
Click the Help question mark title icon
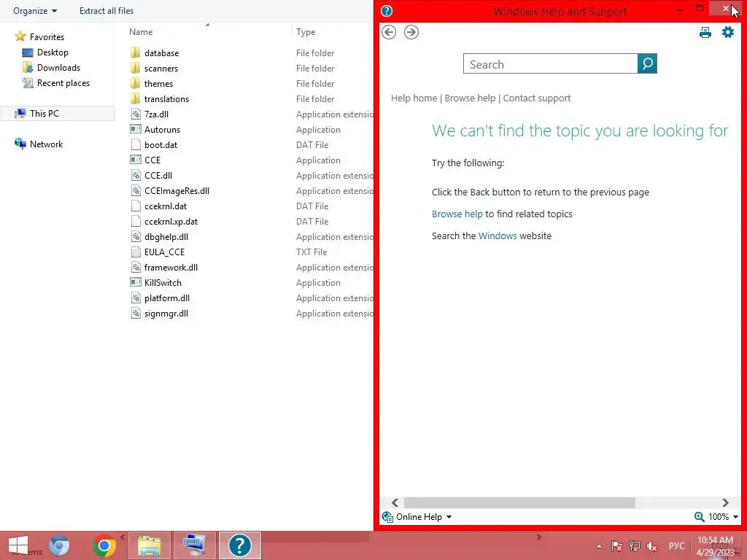tap(387, 11)
